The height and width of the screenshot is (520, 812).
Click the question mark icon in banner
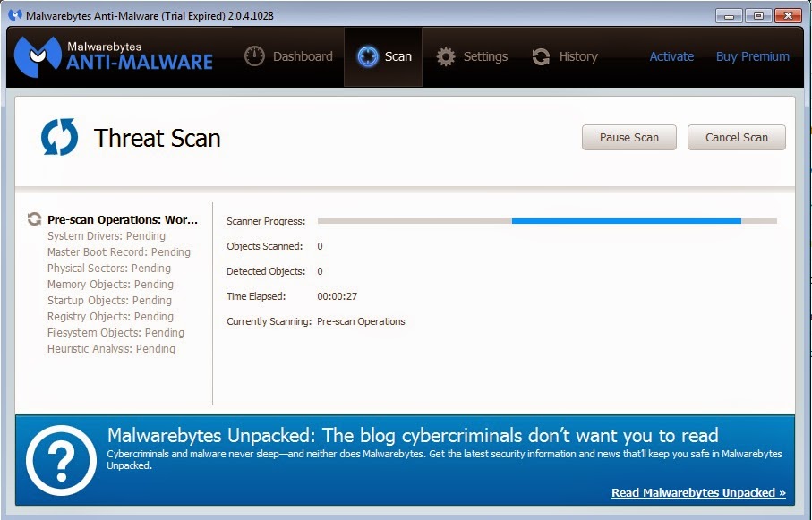pyautogui.click(x=61, y=460)
